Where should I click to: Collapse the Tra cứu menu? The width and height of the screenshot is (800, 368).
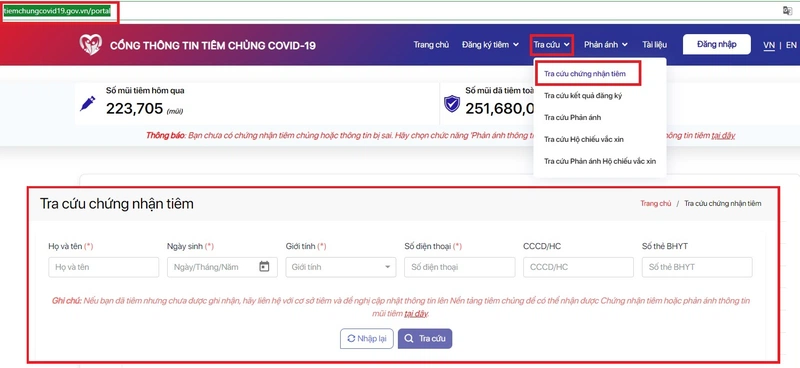tap(552, 45)
